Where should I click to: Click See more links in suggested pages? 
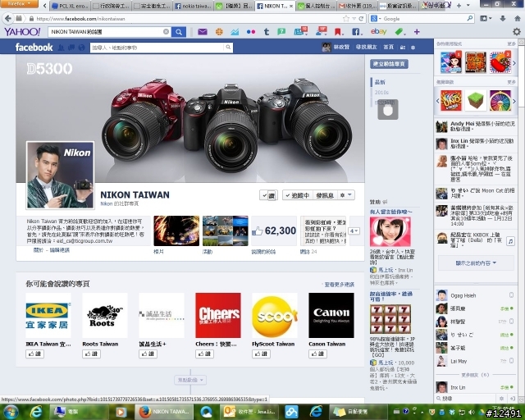(x=339, y=285)
